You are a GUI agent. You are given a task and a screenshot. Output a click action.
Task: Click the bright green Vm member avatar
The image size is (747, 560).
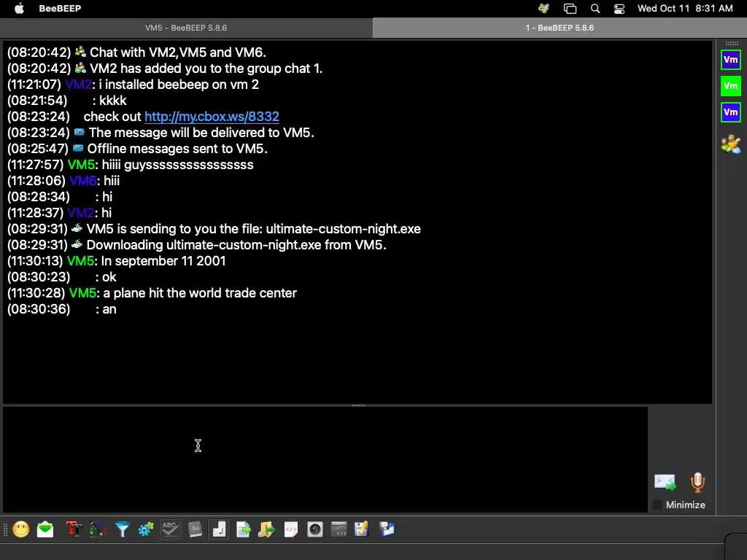click(731, 86)
